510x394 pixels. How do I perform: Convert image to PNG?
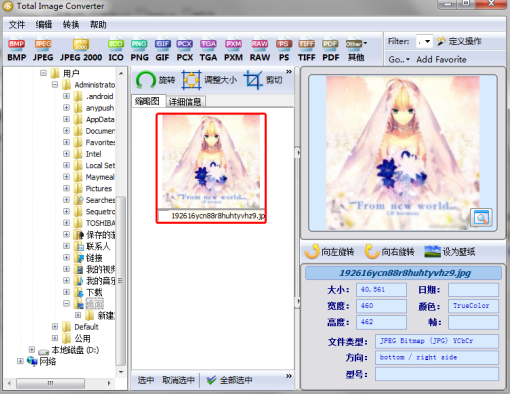click(139, 50)
